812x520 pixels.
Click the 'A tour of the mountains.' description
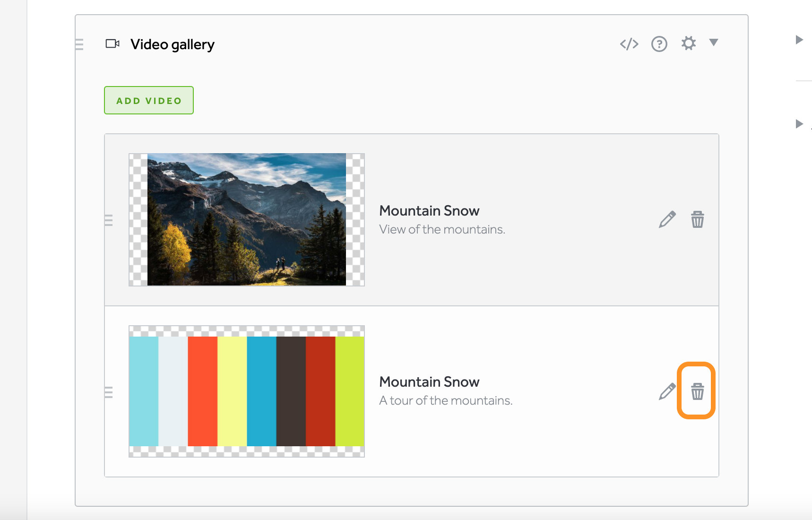click(x=446, y=401)
